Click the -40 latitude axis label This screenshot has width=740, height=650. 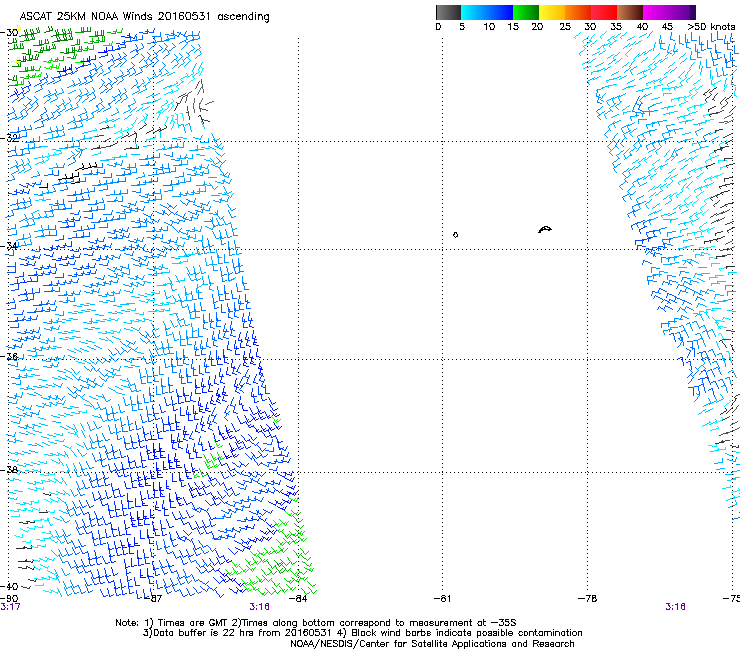[9, 586]
